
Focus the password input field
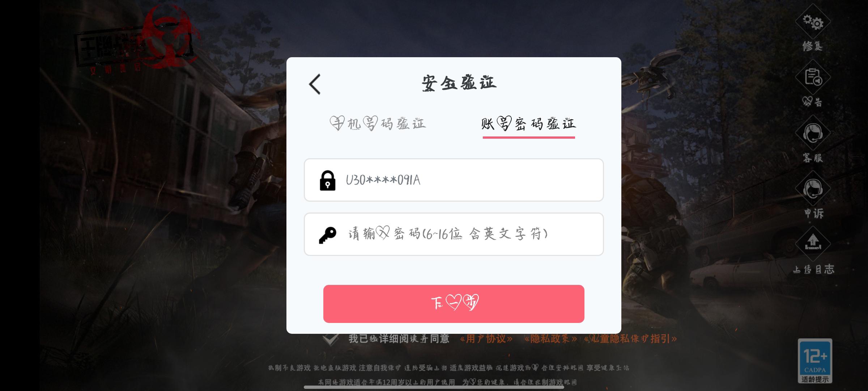tap(454, 234)
